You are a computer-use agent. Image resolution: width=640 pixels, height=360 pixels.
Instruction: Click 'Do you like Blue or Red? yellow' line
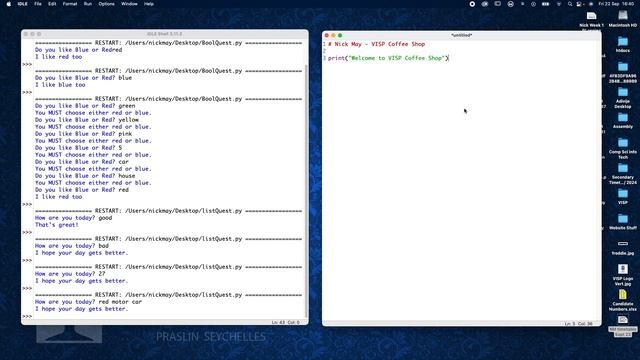pyautogui.click(x=87, y=120)
